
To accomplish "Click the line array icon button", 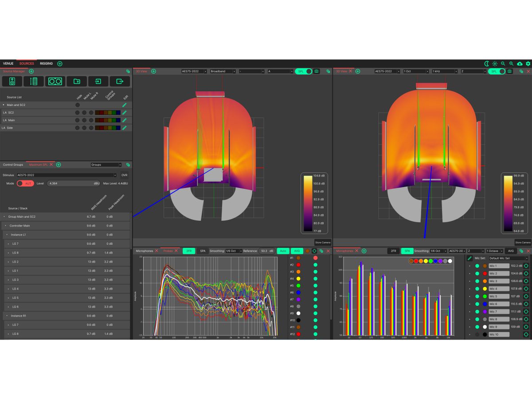I will click(x=34, y=82).
